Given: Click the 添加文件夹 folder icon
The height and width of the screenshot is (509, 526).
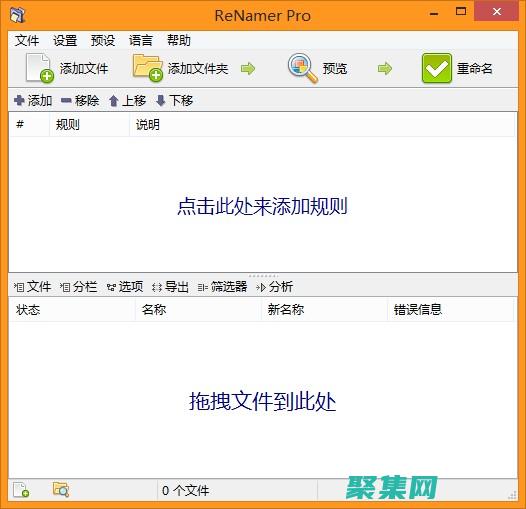Looking at the screenshot, I should coord(148,68).
